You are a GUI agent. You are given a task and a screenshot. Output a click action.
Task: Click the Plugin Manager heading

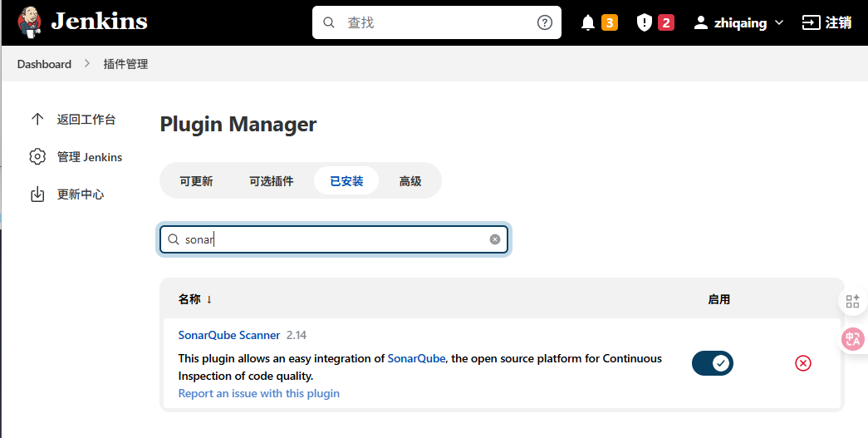pyautogui.click(x=238, y=124)
